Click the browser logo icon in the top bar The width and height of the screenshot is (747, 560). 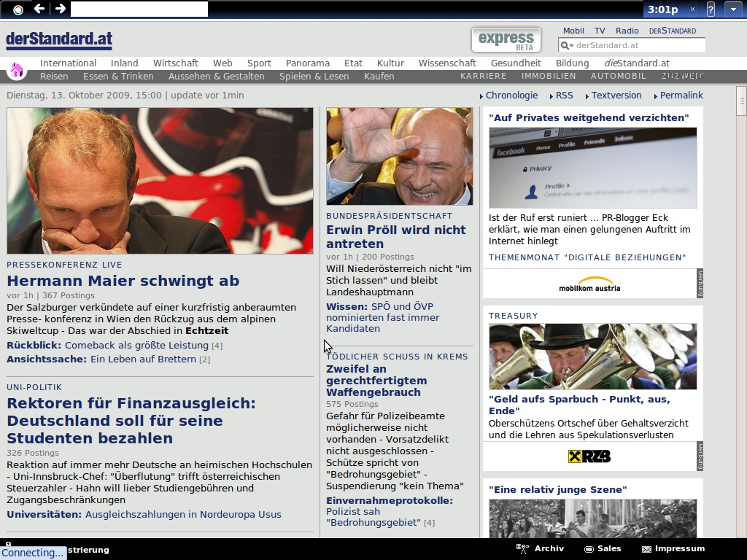coord(18,9)
